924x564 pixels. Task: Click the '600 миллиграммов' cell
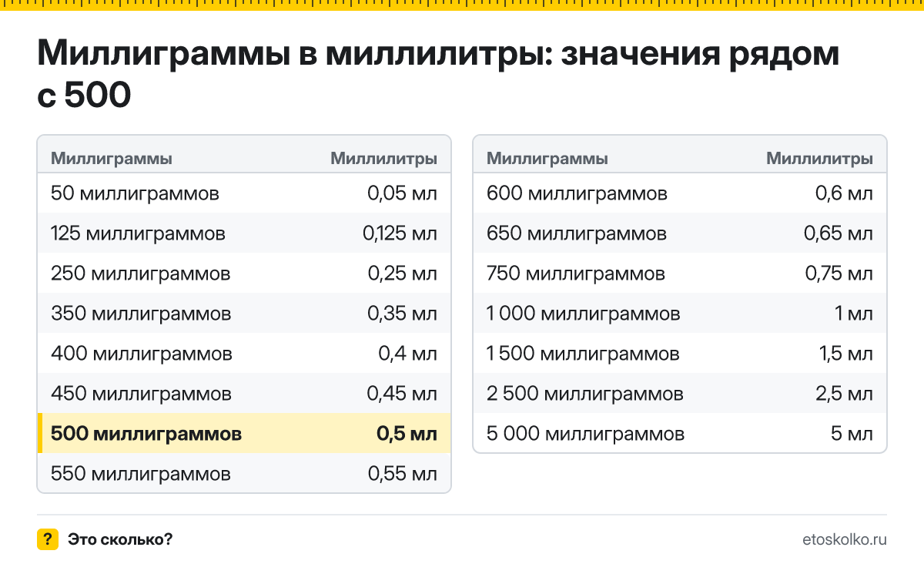click(577, 193)
